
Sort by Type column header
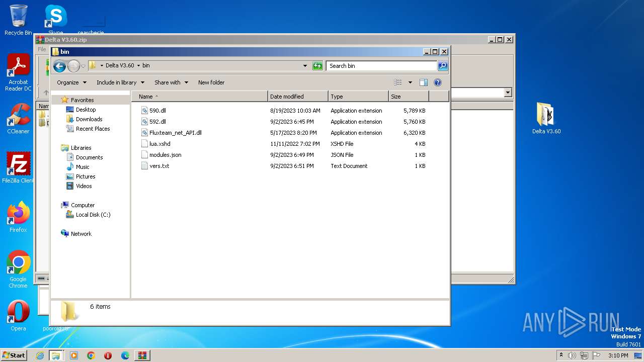coord(358,97)
